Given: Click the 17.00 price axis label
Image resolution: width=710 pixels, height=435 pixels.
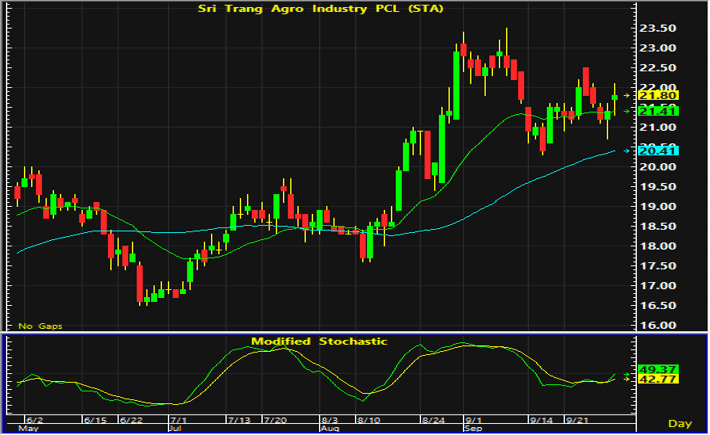Looking at the screenshot, I should [x=657, y=286].
